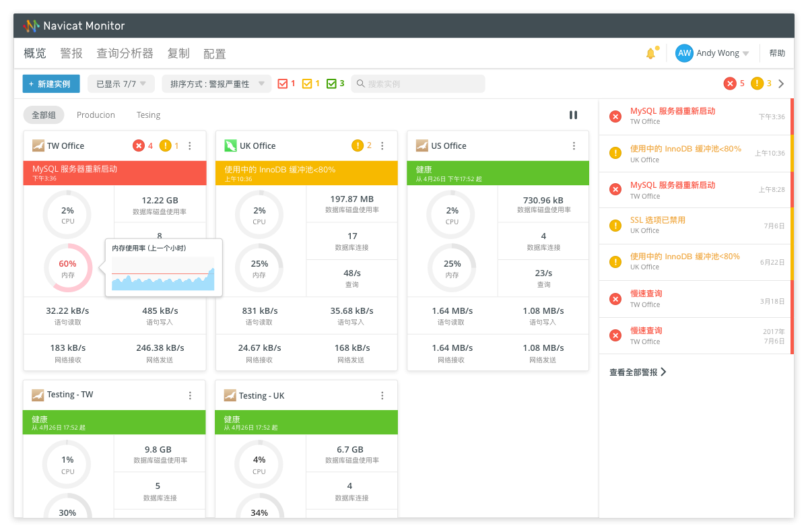The height and width of the screenshot is (532, 808).
Task: Click the Testing - UK 6.7 GB value
Action: click(350, 449)
